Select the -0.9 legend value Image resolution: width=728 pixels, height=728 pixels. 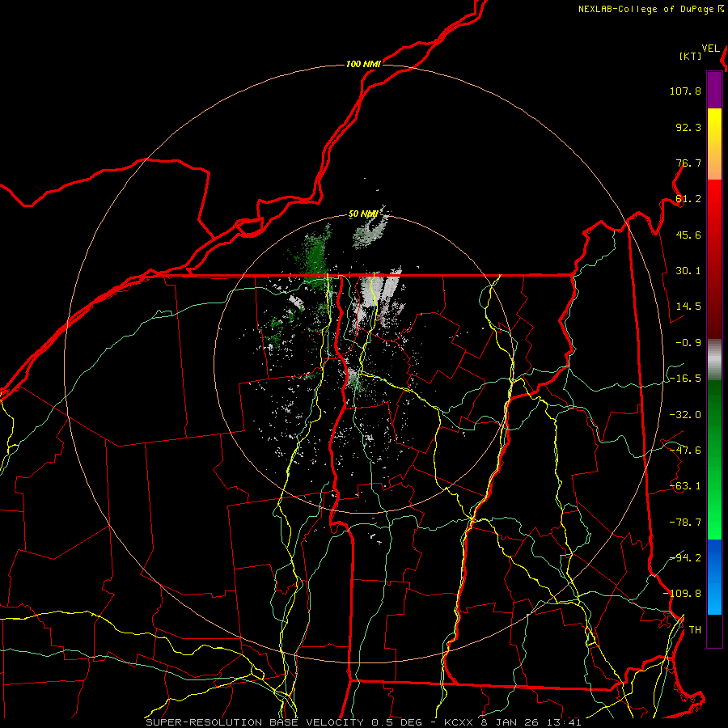pos(688,343)
